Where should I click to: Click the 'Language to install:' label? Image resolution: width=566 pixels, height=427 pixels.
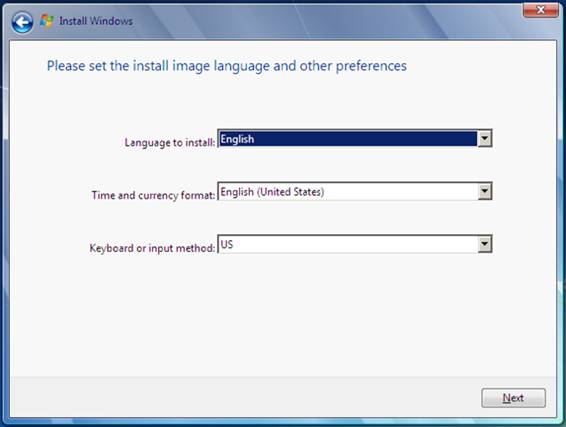pos(170,142)
